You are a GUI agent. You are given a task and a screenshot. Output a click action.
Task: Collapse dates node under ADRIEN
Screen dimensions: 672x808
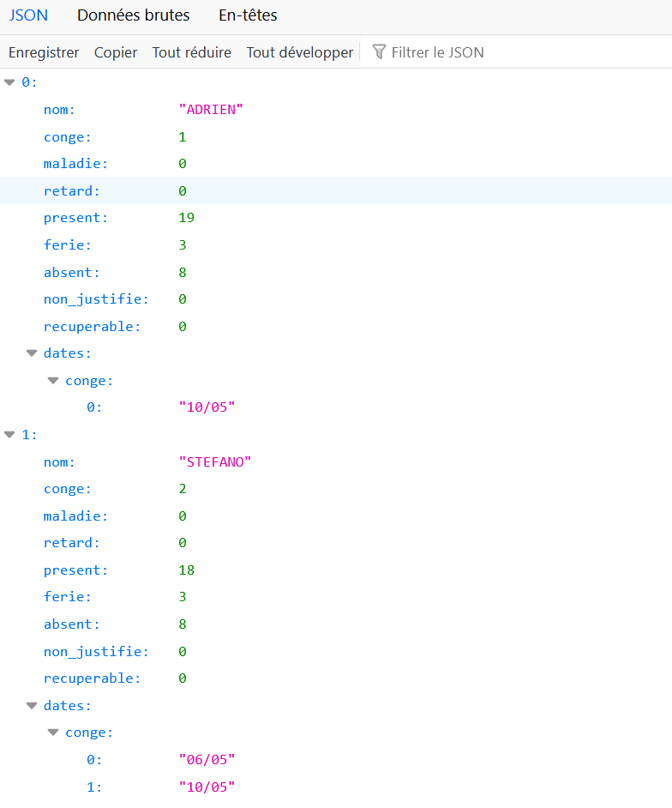tap(32, 353)
